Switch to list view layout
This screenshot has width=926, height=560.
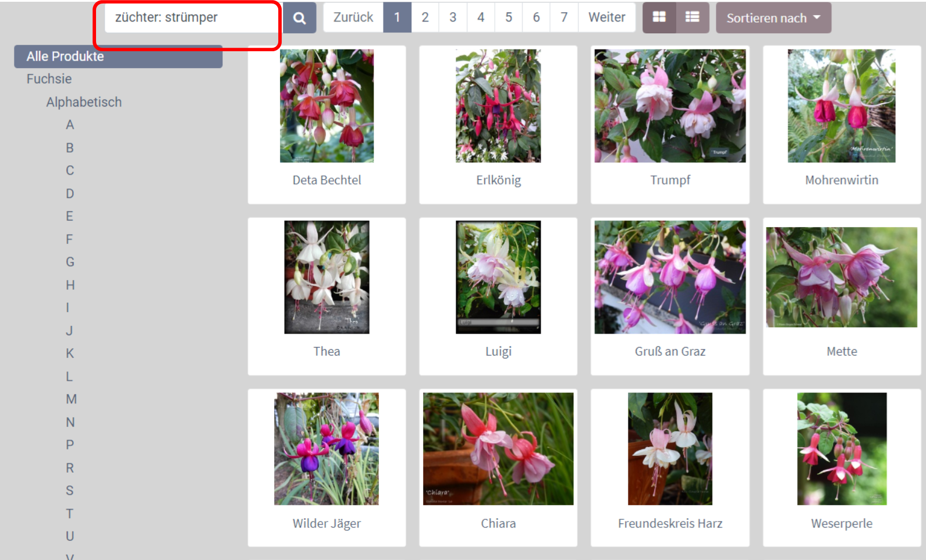tap(692, 17)
